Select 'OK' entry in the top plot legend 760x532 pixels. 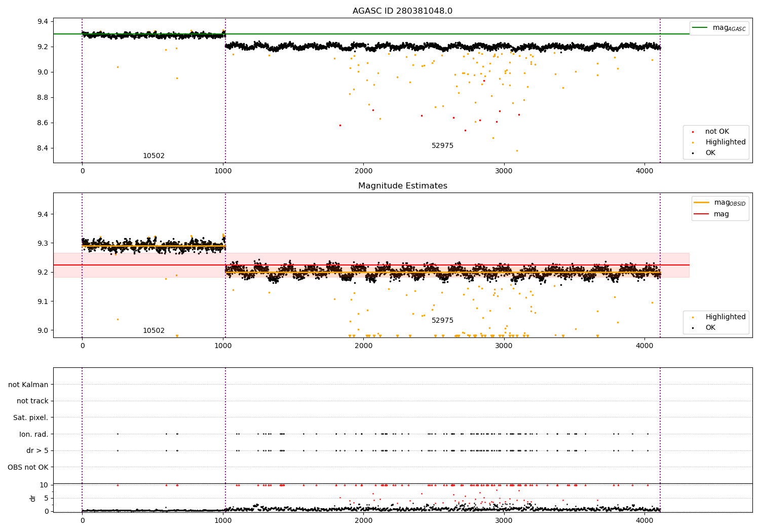(x=710, y=153)
